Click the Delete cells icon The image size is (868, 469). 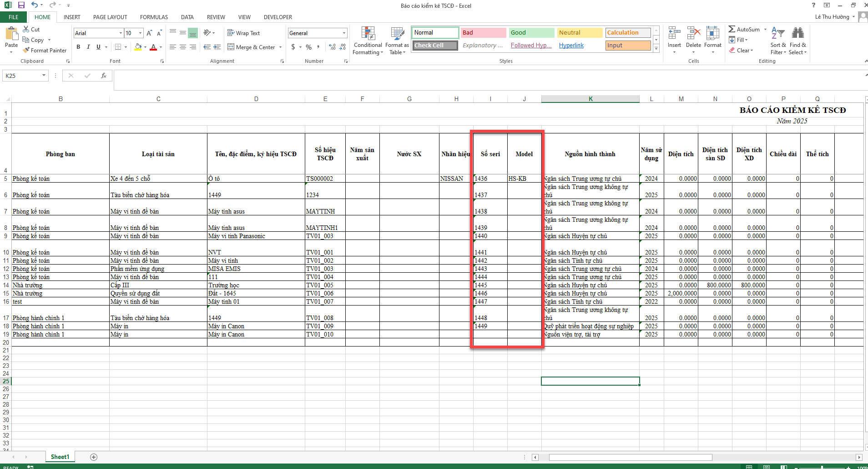pyautogui.click(x=693, y=34)
